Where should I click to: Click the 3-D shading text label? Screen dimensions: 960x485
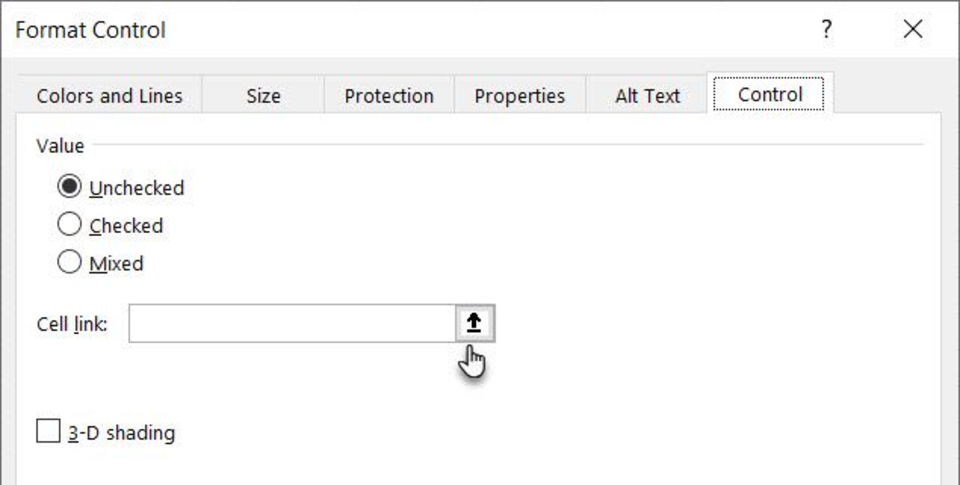coord(121,433)
